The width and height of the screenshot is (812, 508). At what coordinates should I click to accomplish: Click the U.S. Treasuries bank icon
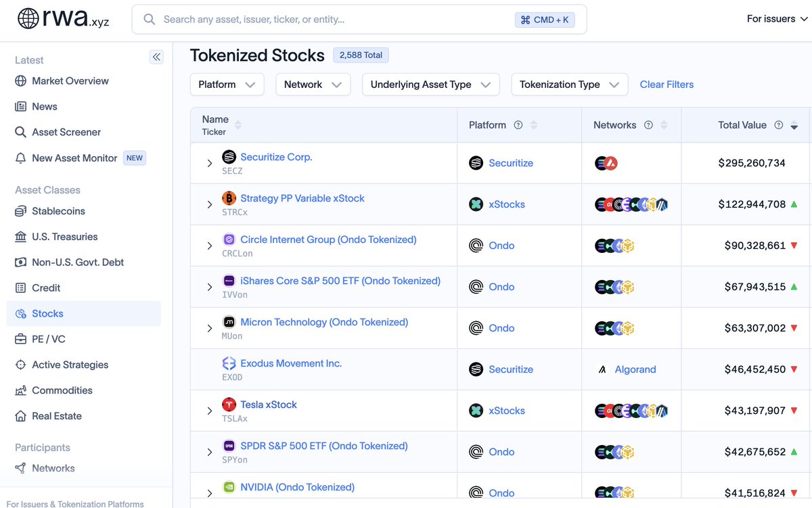(x=20, y=237)
